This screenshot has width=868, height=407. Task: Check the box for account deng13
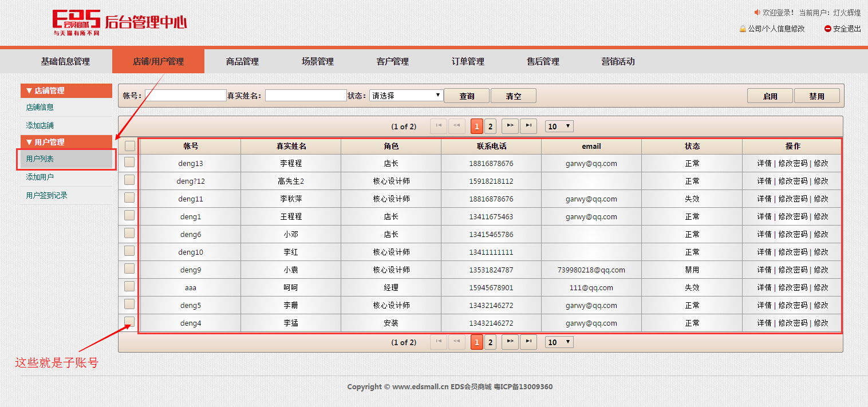pyautogui.click(x=129, y=163)
